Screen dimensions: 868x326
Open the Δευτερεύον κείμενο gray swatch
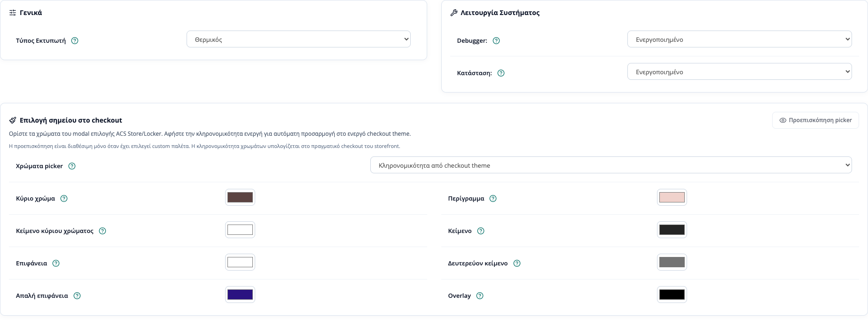[672, 262]
